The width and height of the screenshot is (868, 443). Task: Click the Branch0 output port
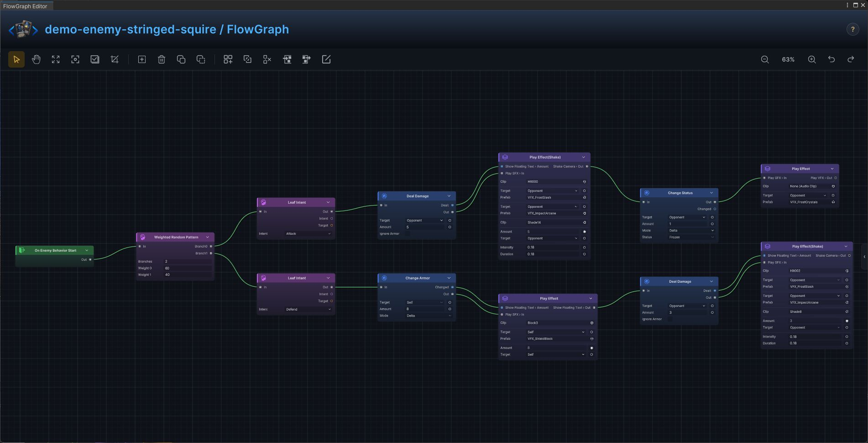[x=211, y=246]
